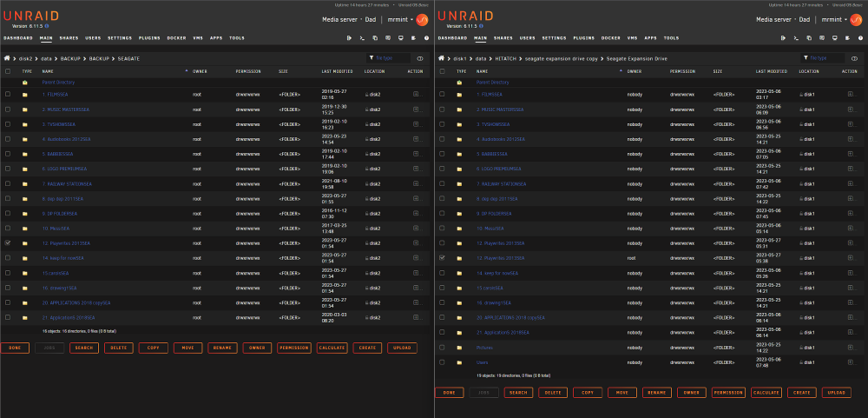Click the DELETE button in the disk2 window
868x418 pixels.
click(118, 348)
